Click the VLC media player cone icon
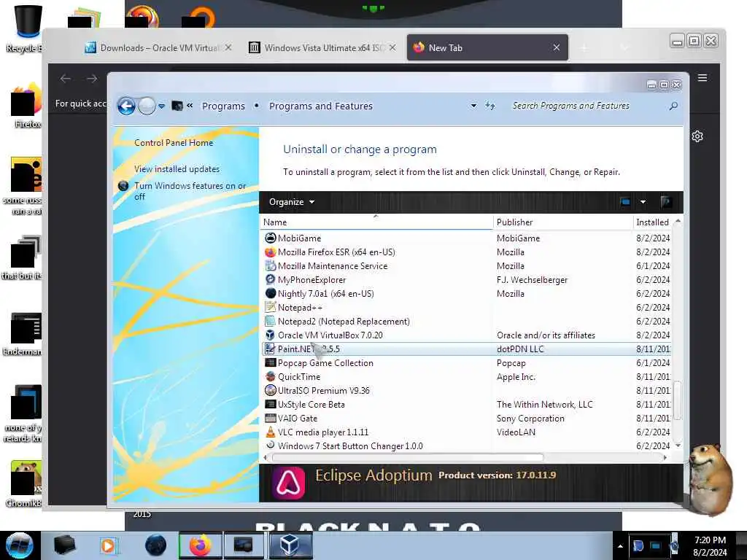747x560 pixels. [270, 432]
